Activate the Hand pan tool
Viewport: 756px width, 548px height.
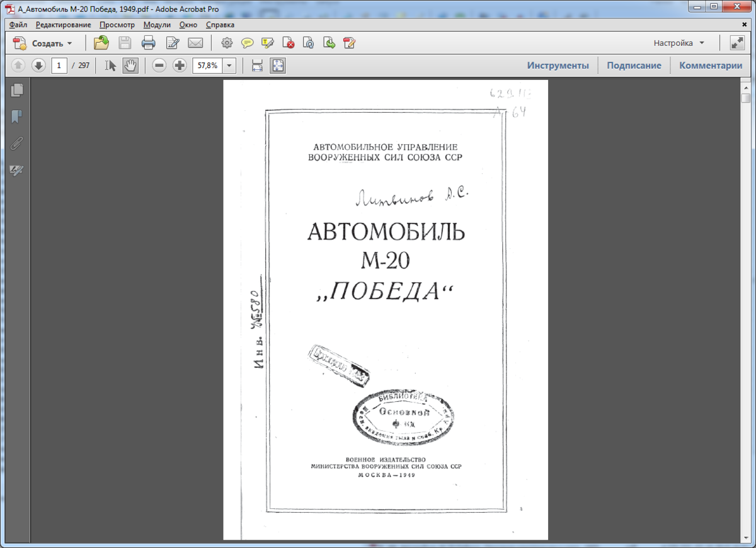pyautogui.click(x=130, y=65)
